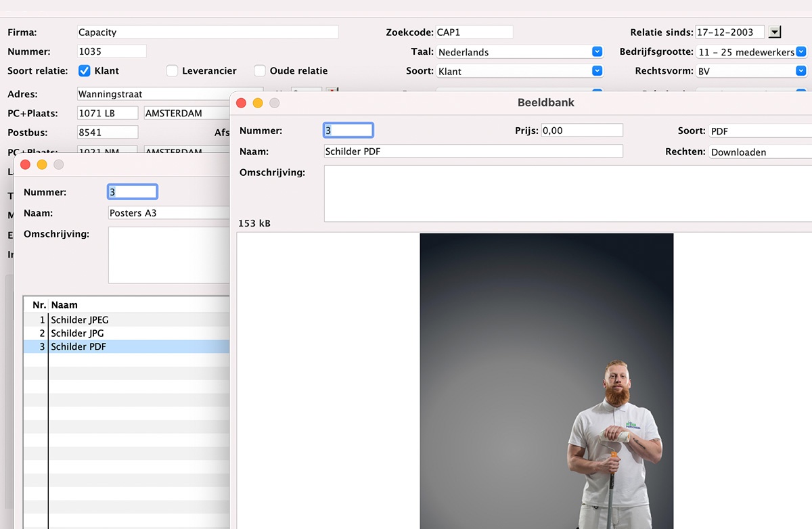812x529 pixels.
Task: Select the Schilder JPG row
Action: [x=127, y=333]
